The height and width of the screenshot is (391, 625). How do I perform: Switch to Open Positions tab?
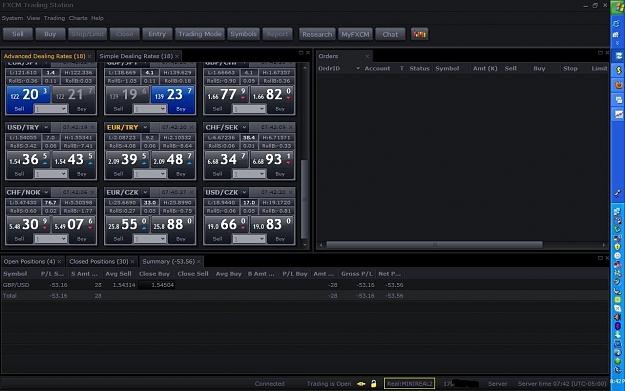(x=29, y=261)
